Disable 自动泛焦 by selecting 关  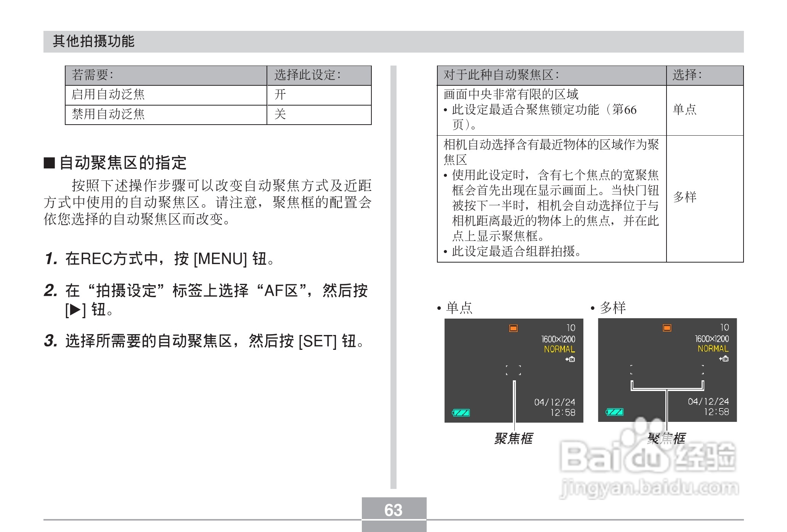(278, 115)
